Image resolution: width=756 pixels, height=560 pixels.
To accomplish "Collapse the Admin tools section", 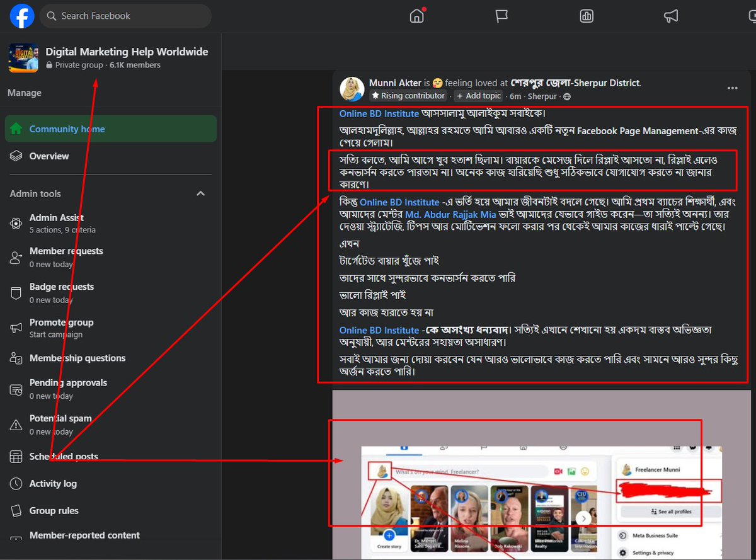I will 200,193.
